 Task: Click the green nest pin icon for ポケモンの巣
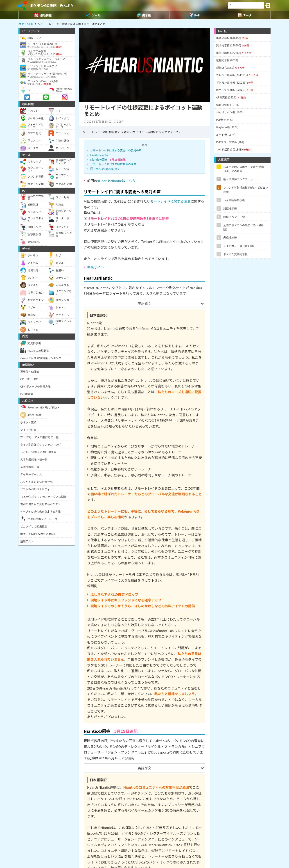click(23, 118)
